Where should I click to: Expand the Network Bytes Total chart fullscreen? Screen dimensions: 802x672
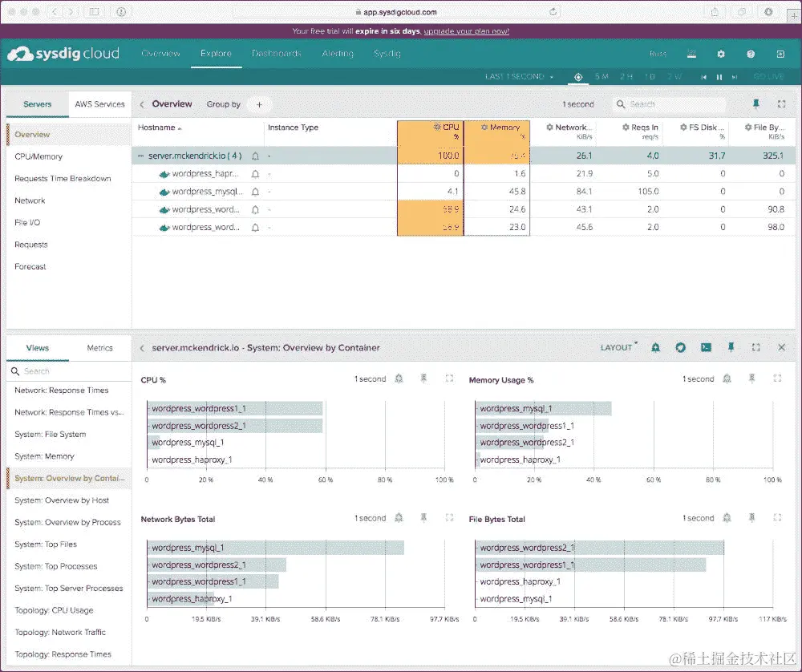[x=449, y=517]
